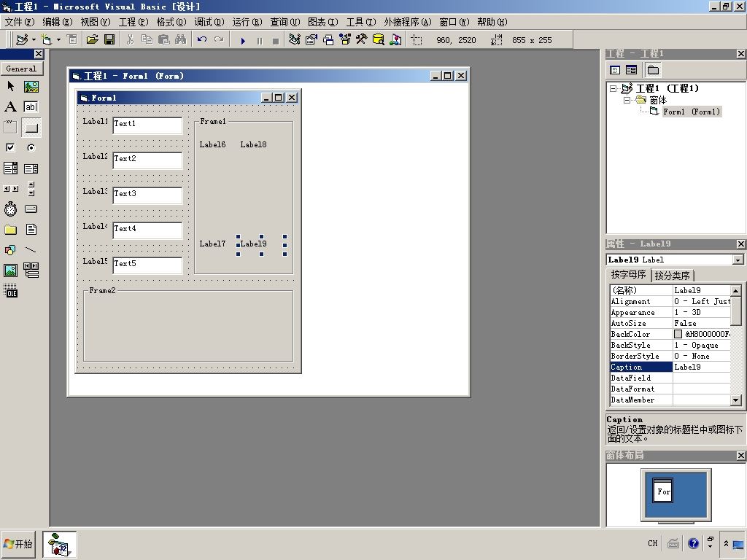Choose the Label tool with letter A
Screen dimensions: 747x560
[10, 106]
